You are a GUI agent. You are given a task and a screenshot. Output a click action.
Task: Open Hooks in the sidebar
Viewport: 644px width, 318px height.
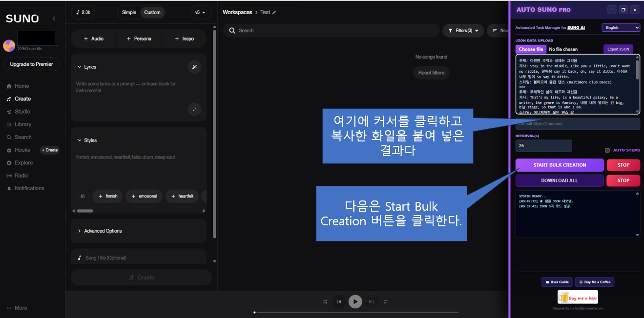(x=18, y=150)
